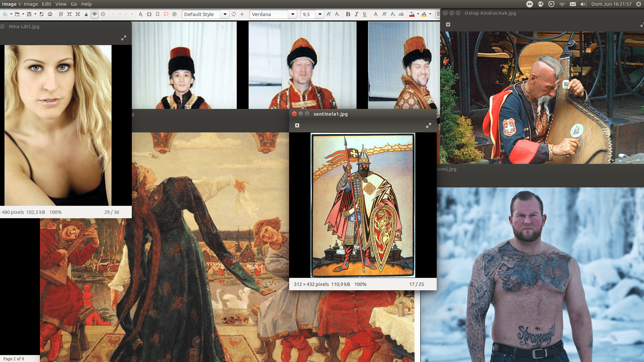
Task: Click fullscreen arrows in sentinela1.jpg window
Action: 429,125
